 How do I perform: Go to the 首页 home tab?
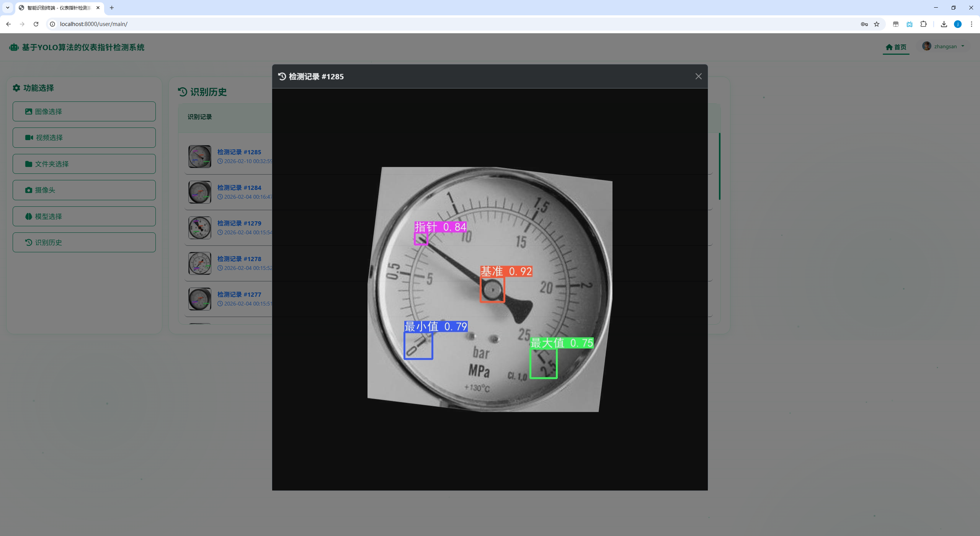(x=896, y=47)
